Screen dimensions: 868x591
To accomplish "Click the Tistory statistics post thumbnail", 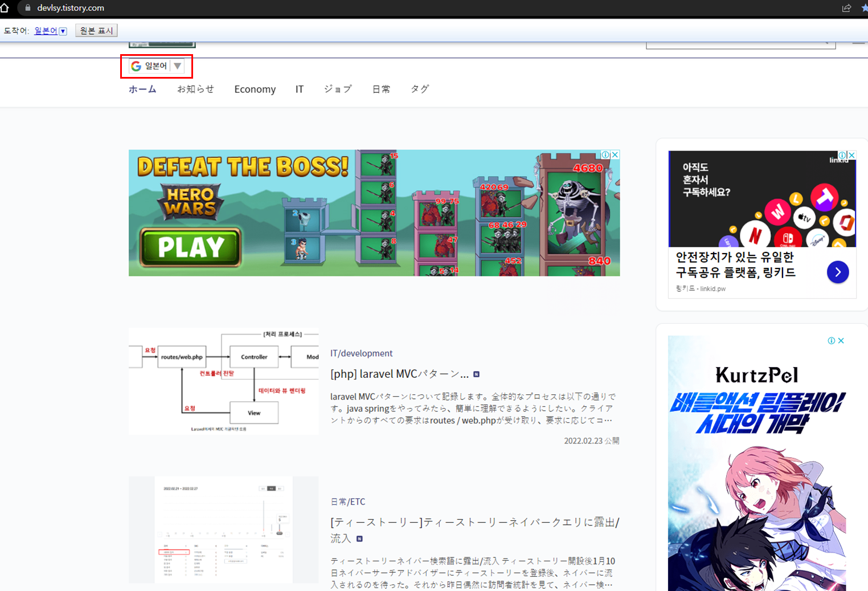I will click(224, 530).
